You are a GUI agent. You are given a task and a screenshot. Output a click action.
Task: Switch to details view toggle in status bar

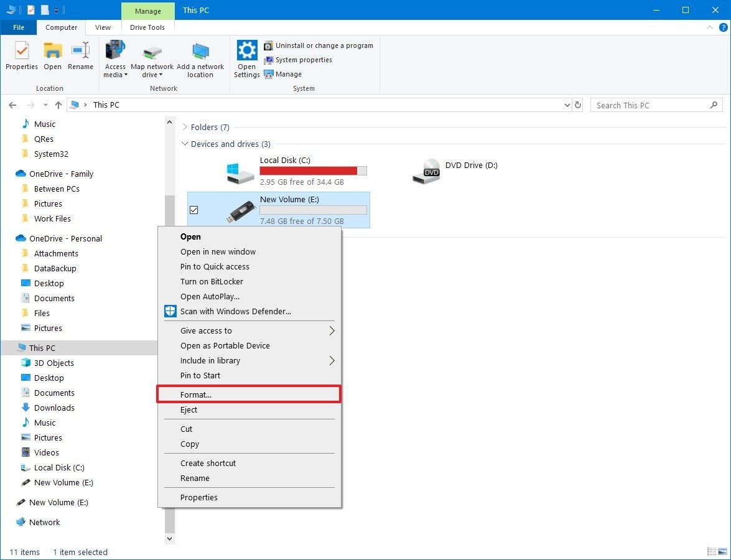[x=712, y=552]
